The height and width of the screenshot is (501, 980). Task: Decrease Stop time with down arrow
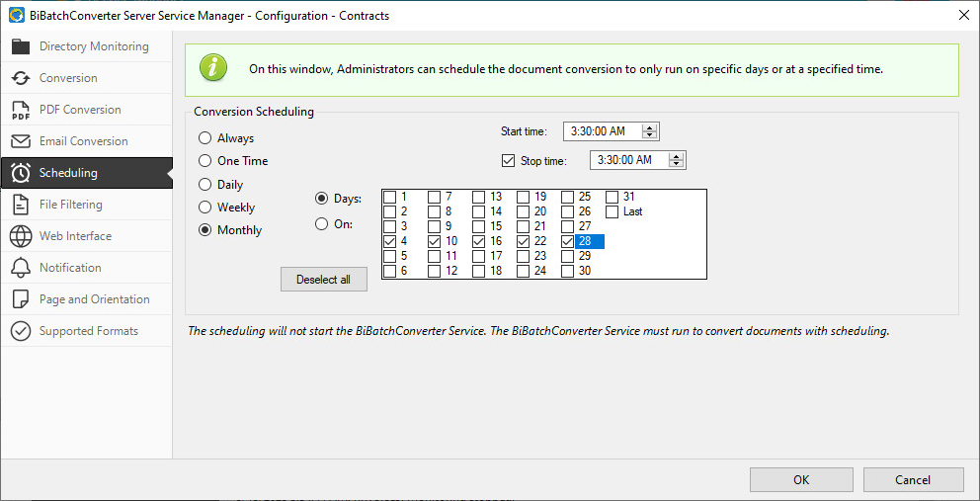676,164
